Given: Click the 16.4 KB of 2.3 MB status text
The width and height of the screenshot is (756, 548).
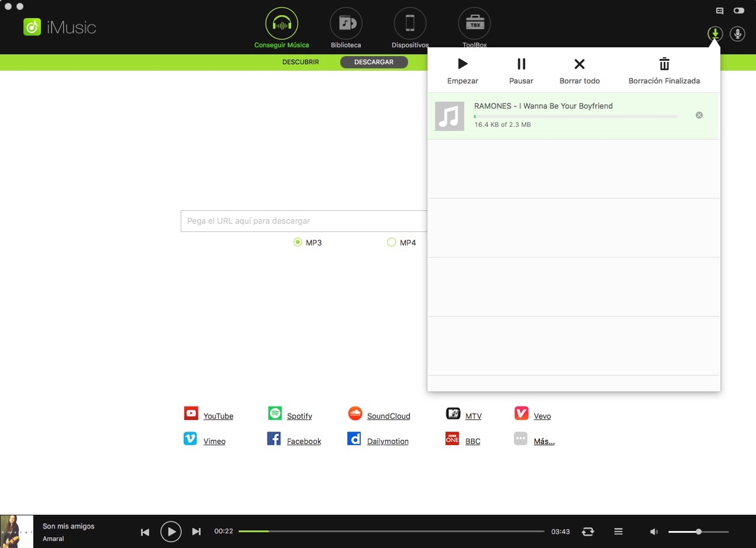Looking at the screenshot, I should click(x=503, y=125).
